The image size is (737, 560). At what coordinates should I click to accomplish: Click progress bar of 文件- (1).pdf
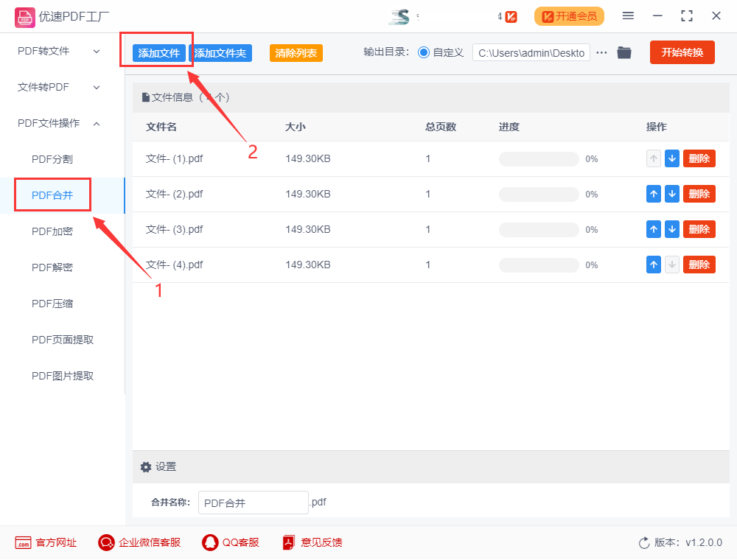click(x=539, y=159)
